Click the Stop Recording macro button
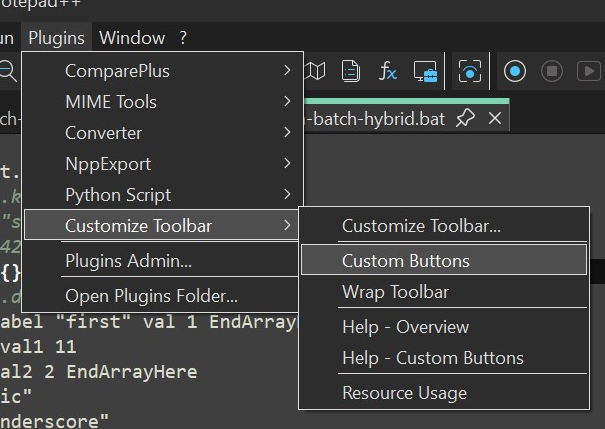The height and width of the screenshot is (429, 605). pyautogui.click(x=551, y=71)
